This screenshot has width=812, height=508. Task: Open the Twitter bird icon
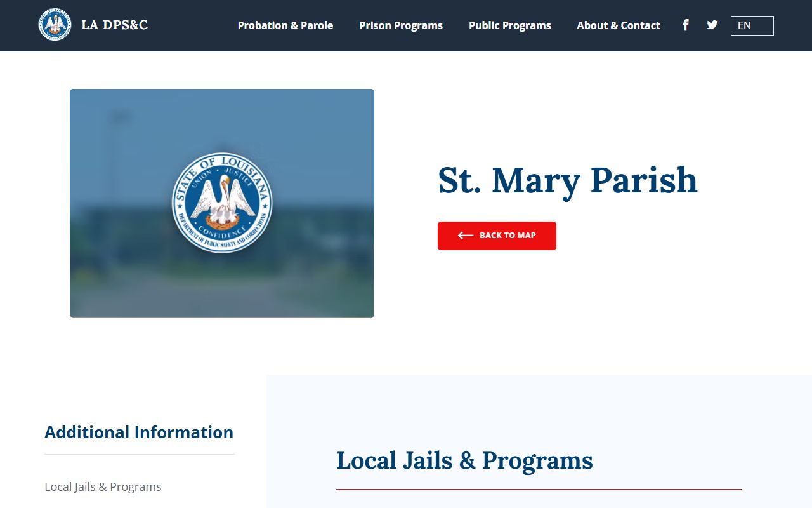click(x=712, y=25)
